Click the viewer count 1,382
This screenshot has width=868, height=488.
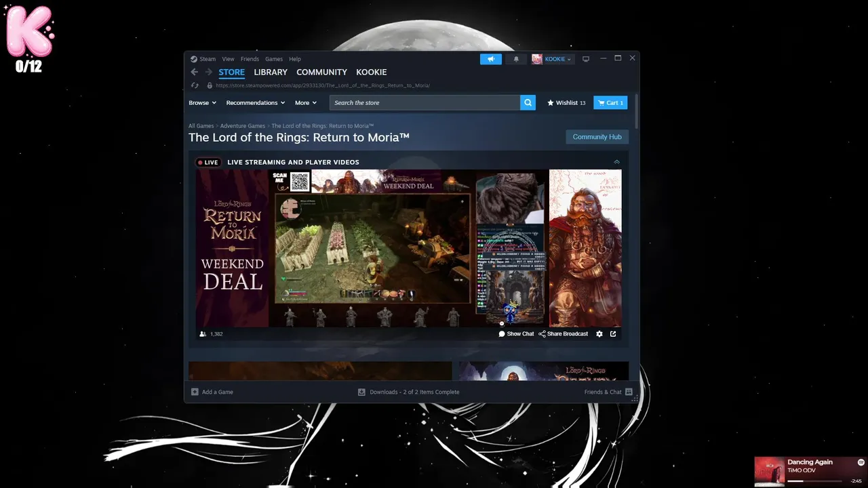point(216,334)
